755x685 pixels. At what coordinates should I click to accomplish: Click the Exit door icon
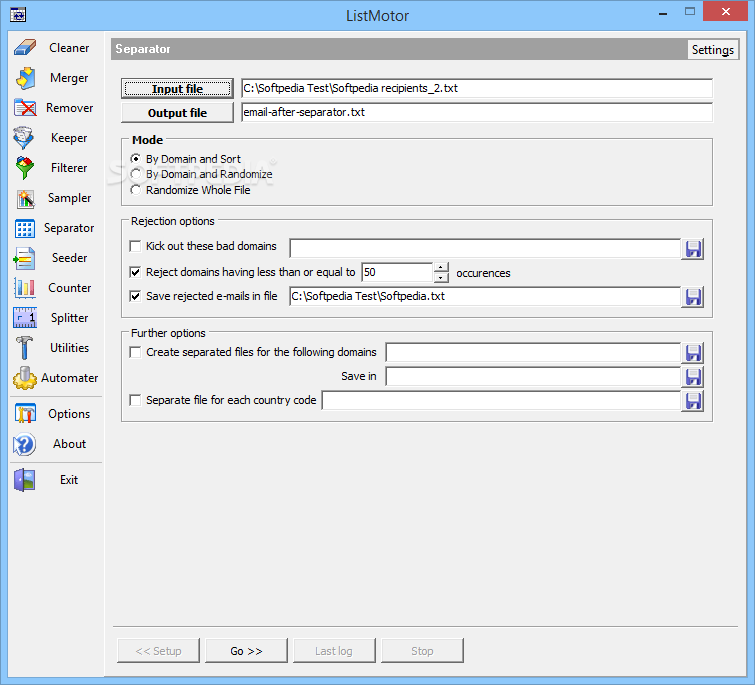25,480
